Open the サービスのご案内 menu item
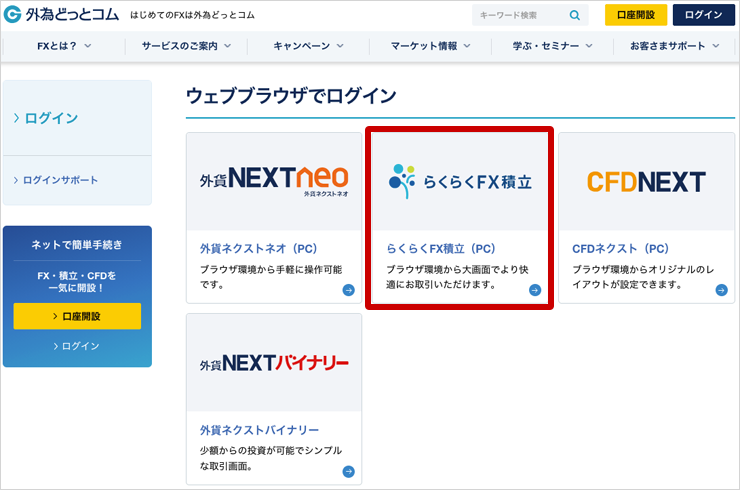Image resolution: width=740 pixels, height=490 pixels. [186, 46]
